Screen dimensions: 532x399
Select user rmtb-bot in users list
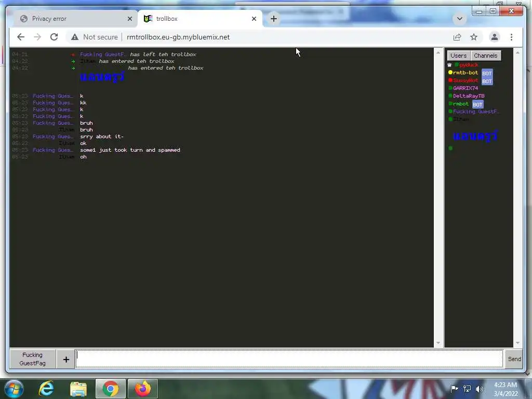coord(465,73)
